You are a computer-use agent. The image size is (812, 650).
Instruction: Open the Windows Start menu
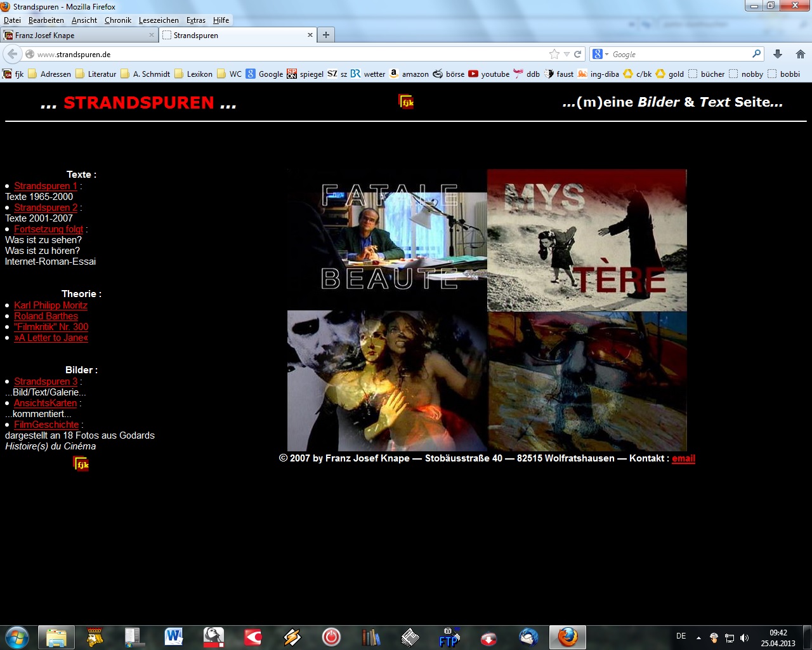click(17, 636)
